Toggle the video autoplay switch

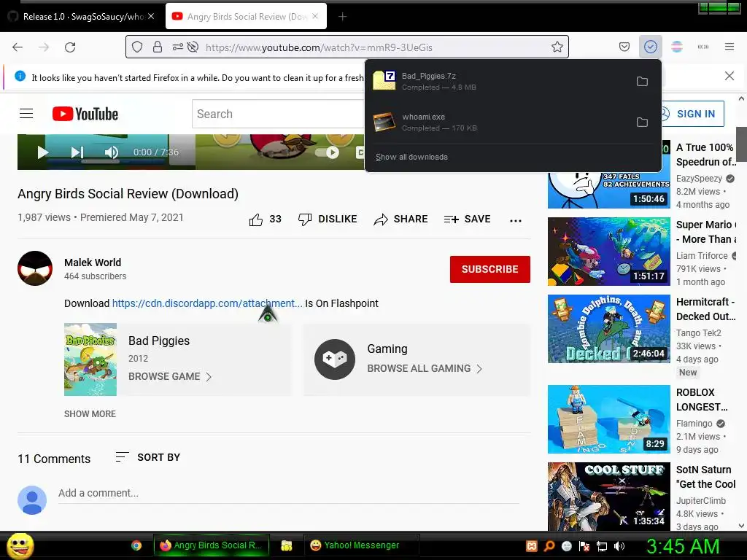[328, 152]
